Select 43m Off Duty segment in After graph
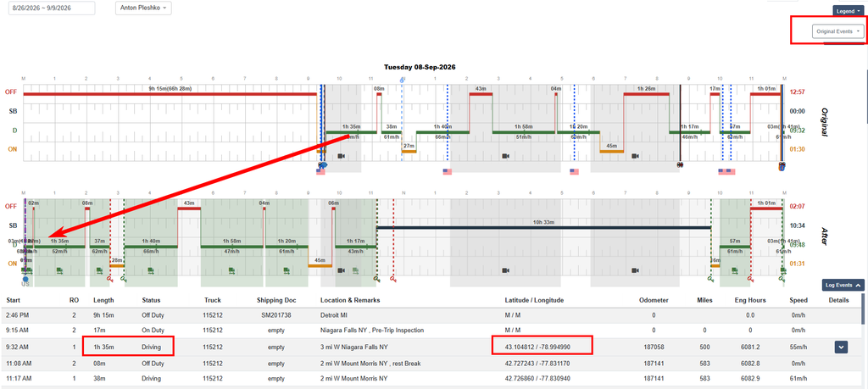The image size is (868, 389). (189, 208)
